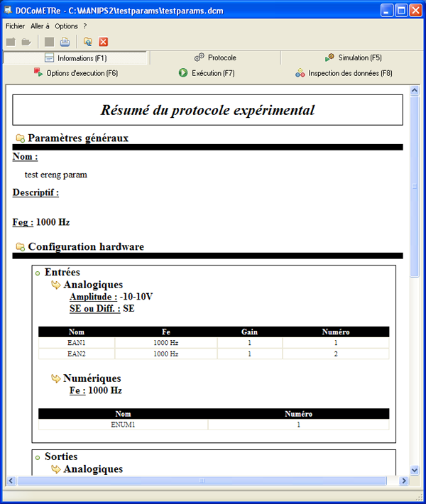This screenshot has height=504, width=426.
Task: Switch to the Simulation (F5) tab
Action: click(x=353, y=57)
